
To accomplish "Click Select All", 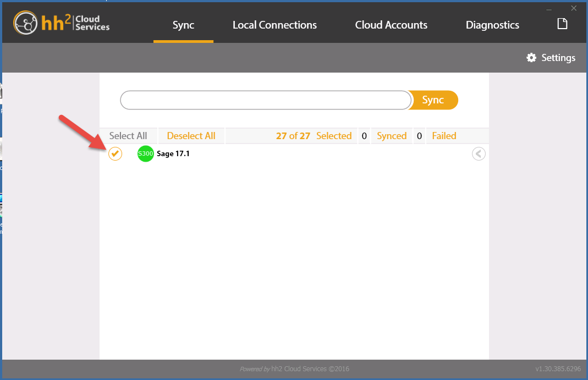I will 128,136.
